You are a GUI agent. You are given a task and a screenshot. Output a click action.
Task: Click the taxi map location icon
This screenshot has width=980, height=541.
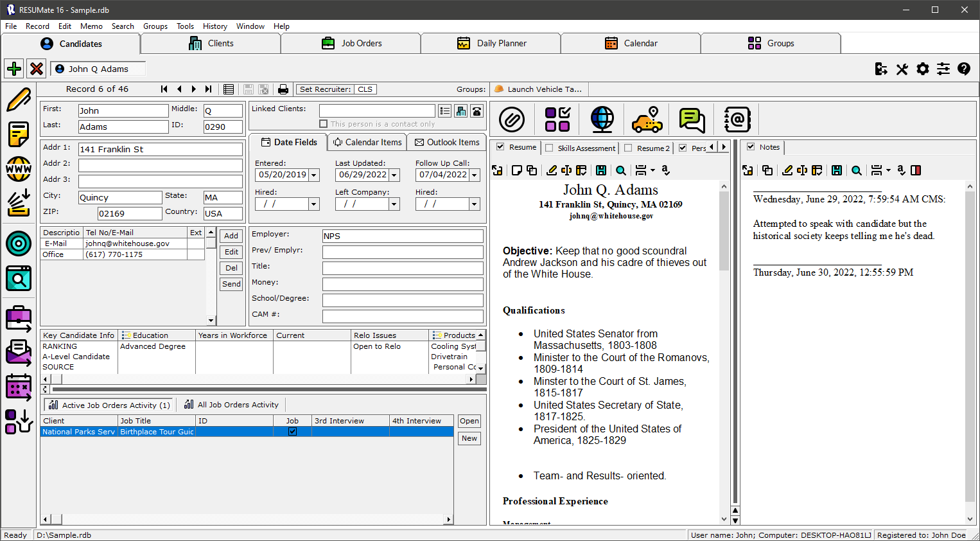pos(647,120)
